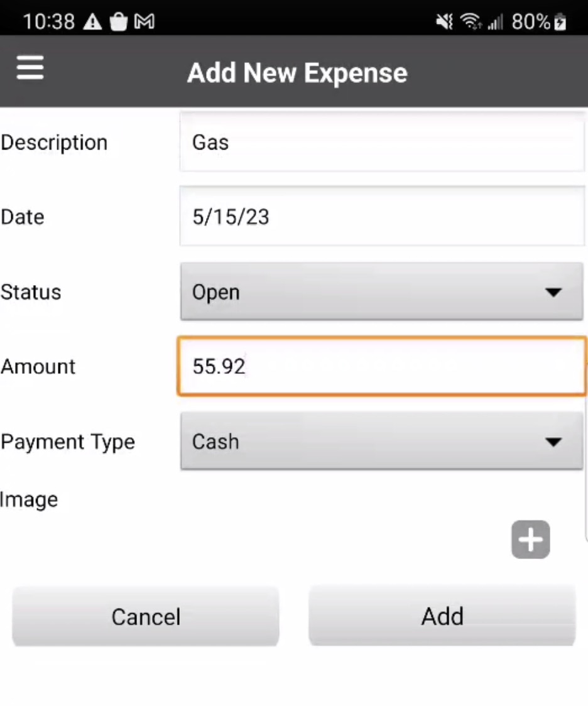Tap the Wi-Fi status icon
The image size is (588, 706).
point(470,23)
